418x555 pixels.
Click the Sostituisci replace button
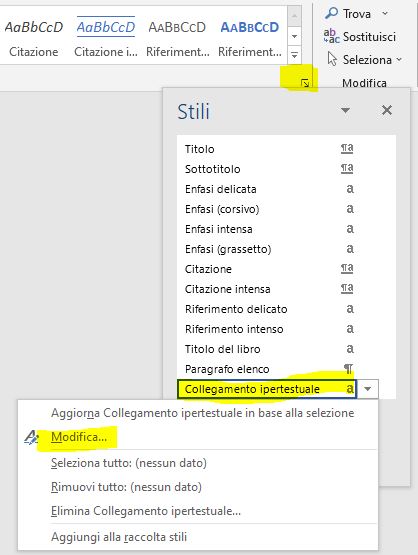(360, 36)
